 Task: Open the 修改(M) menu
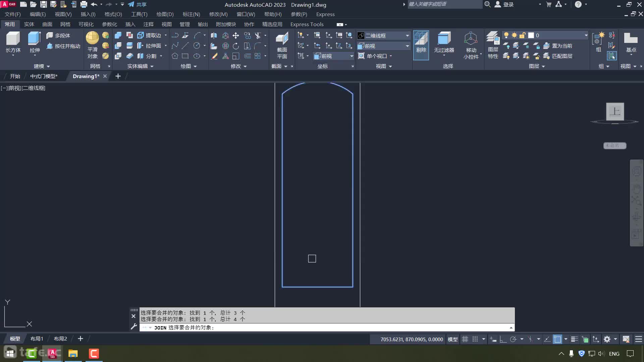(x=218, y=14)
